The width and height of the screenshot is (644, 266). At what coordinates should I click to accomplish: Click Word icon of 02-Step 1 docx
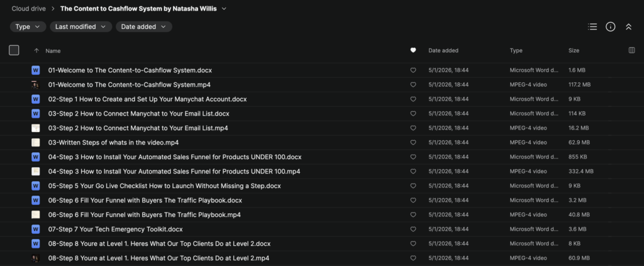point(36,99)
